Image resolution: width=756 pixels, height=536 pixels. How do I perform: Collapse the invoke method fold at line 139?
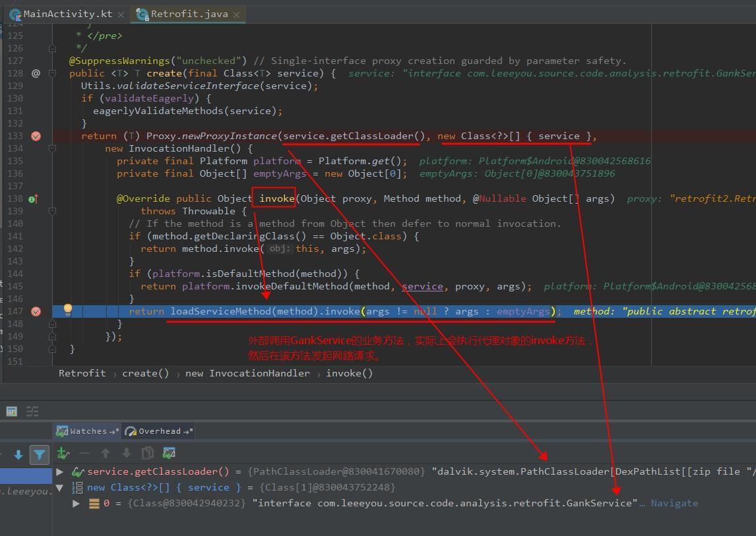[x=53, y=211]
